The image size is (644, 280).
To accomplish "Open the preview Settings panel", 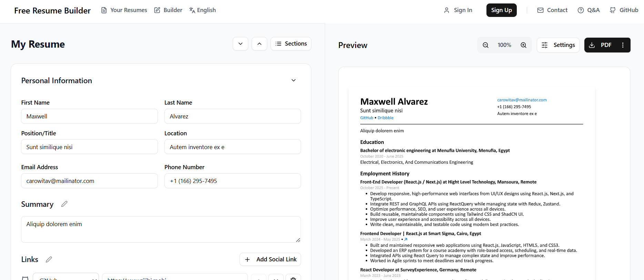I will click(558, 45).
